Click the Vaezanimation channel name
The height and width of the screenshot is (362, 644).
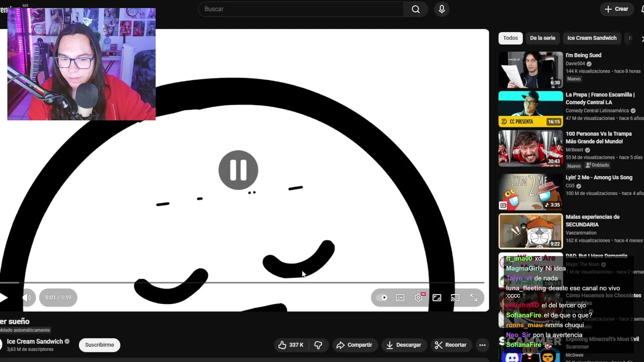pyautogui.click(x=581, y=233)
